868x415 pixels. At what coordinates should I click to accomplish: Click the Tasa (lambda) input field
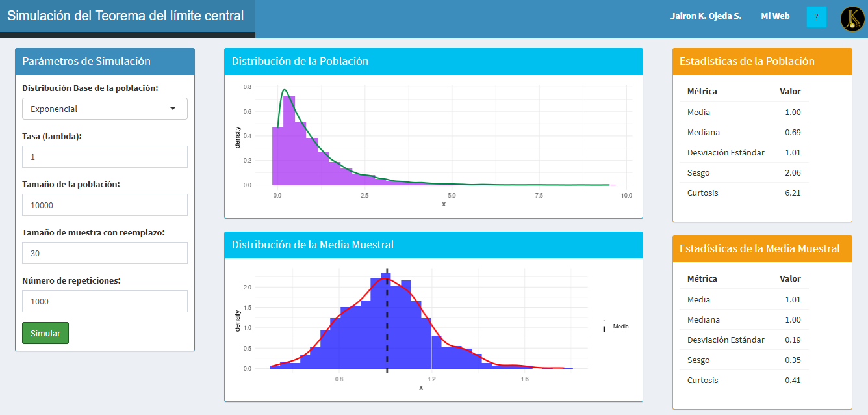[105, 157]
